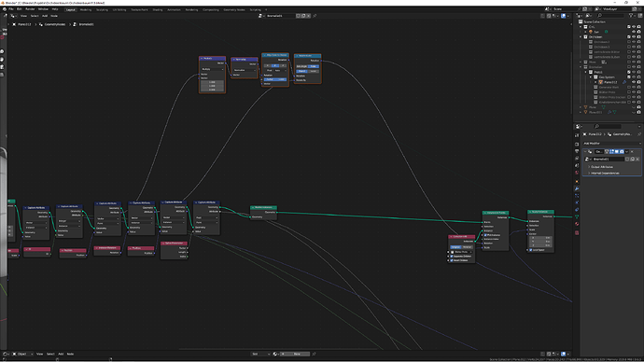Remove the modifier with X button
The height and width of the screenshot is (362, 644).
(x=632, y=151)
